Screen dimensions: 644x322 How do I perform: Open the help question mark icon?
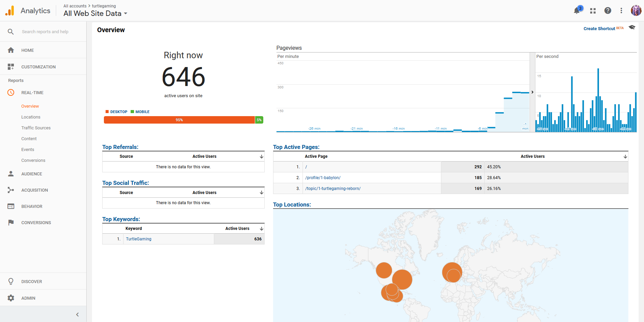(x=607, y=11)
